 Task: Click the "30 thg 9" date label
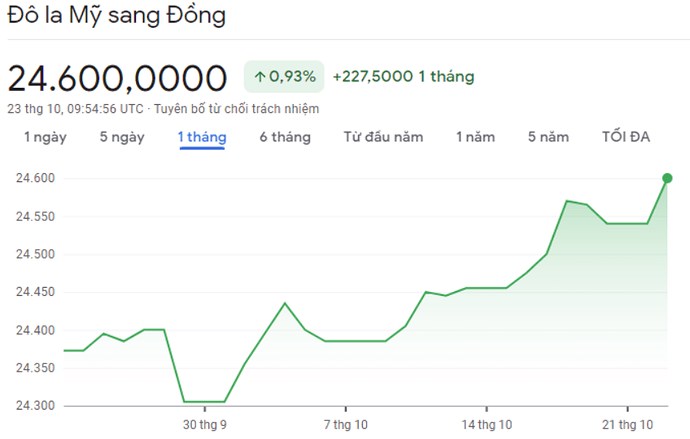coord(205,425)
